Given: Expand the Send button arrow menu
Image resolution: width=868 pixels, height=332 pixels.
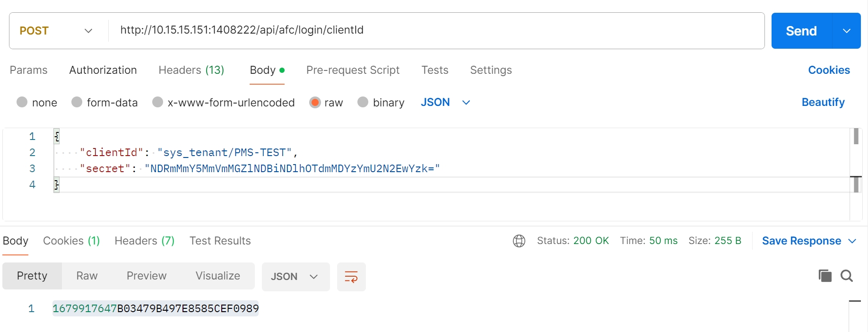Looking at the screenshot, I should coord(846,31).
